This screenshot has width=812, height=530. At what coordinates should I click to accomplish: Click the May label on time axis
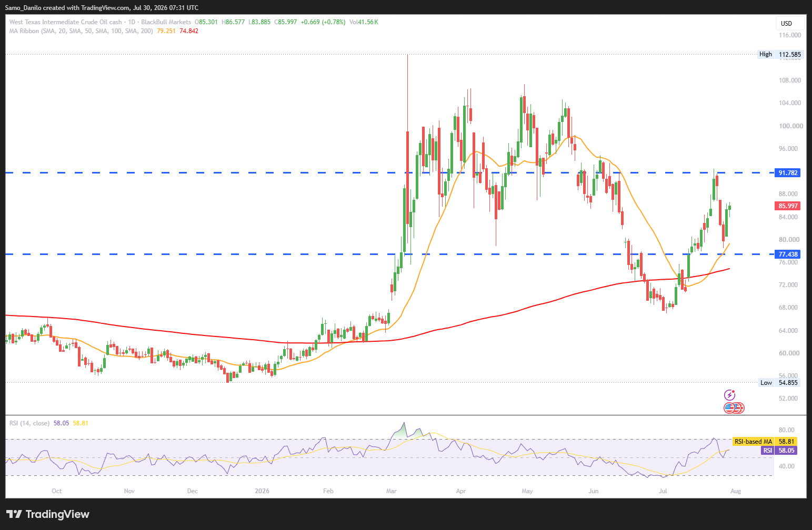527,491
